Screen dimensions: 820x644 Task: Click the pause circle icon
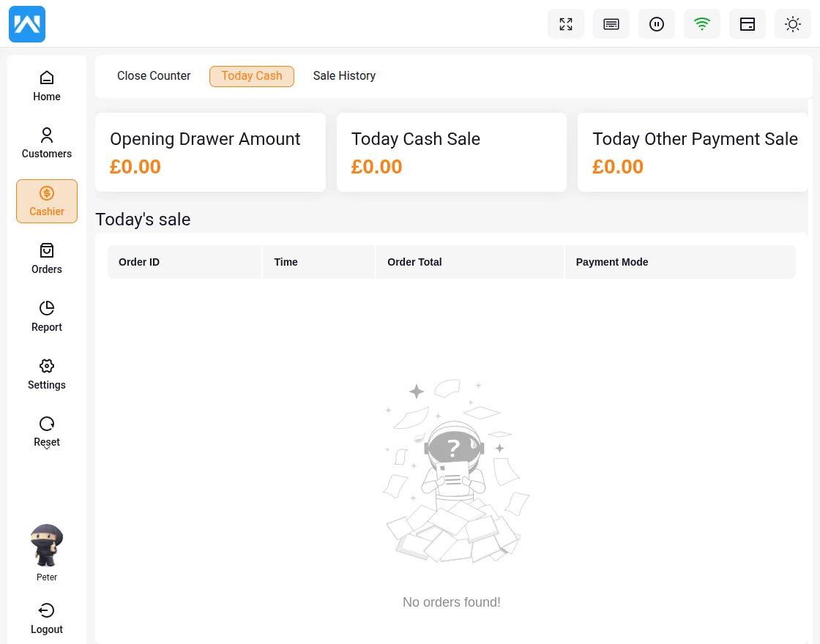click(x=657, y=24)
